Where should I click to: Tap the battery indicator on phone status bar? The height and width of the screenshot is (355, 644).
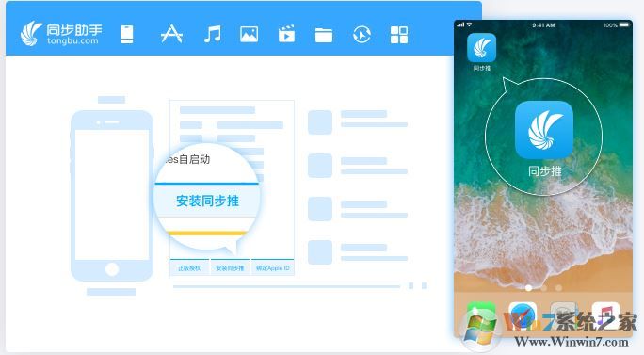click(624, 25)
